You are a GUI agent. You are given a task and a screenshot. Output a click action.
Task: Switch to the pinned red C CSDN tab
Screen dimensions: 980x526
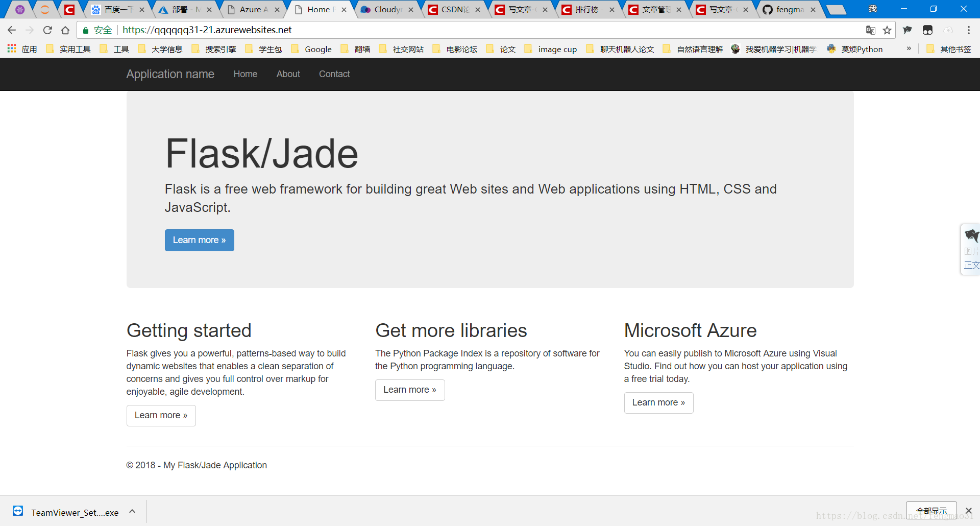click(69, 10)
